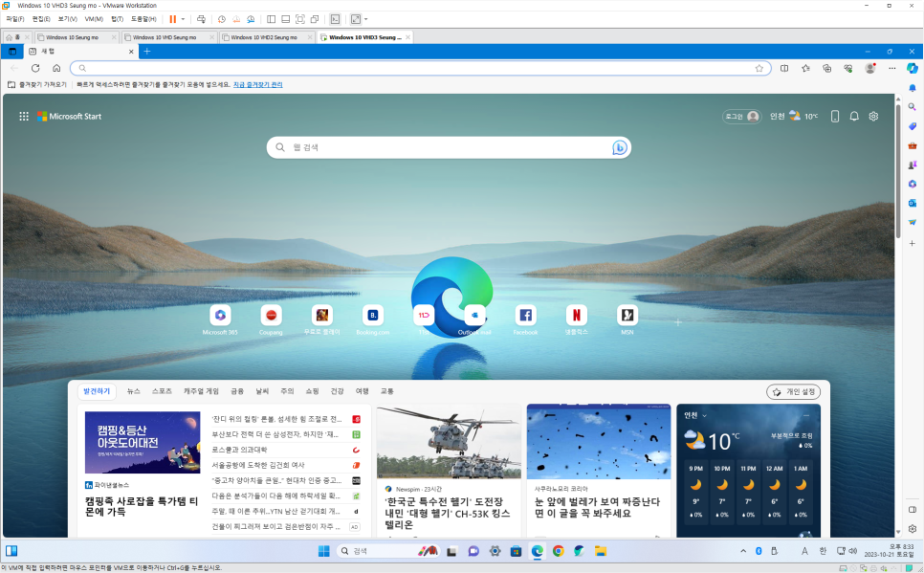Open the snapshot manager icon
Screen dimensions: 924x573
tap(251, 19)
